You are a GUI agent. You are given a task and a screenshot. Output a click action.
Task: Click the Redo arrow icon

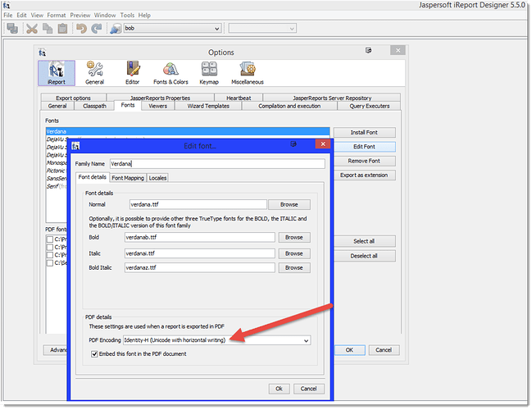coord(97,29)
